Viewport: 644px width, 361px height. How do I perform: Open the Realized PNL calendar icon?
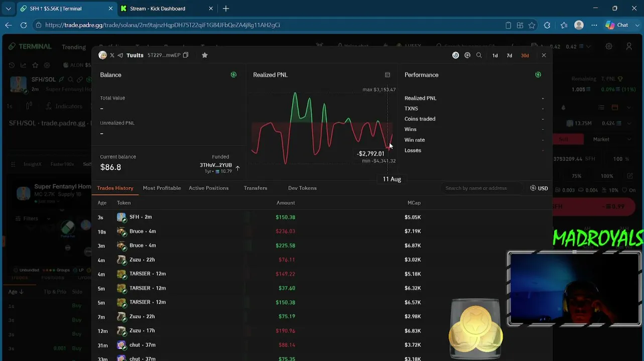(x=388, y=75)
